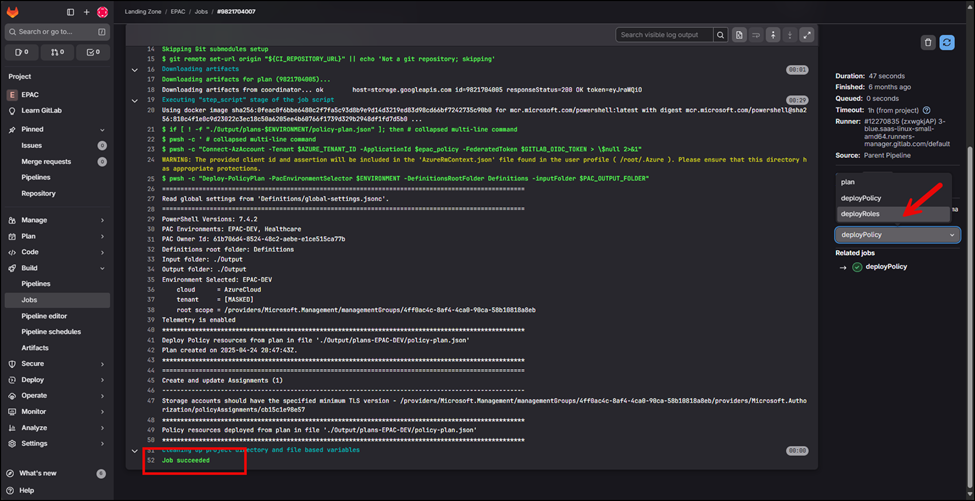Click the log search magnifier button
The height and width of the screenshot is (501, 975).
(720, 35)
